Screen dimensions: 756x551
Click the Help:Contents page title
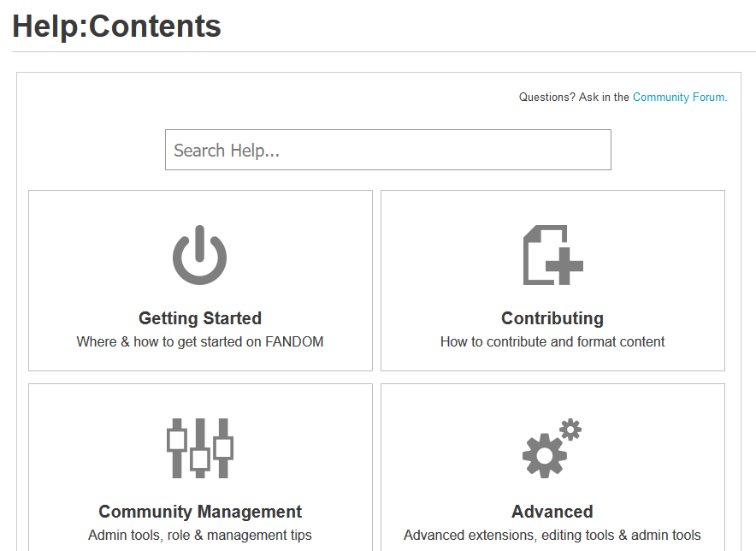pos(117,27)
